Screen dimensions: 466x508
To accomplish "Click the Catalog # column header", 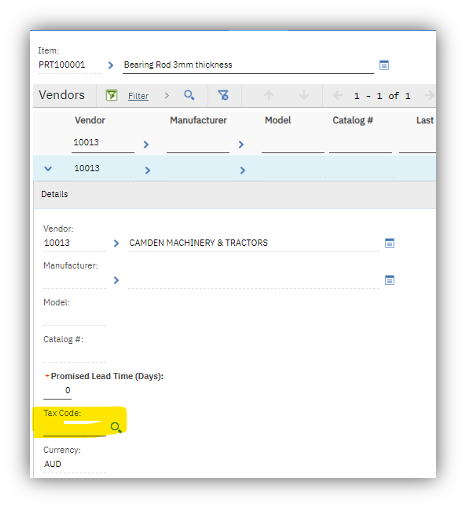I will [x=353, y=120].
